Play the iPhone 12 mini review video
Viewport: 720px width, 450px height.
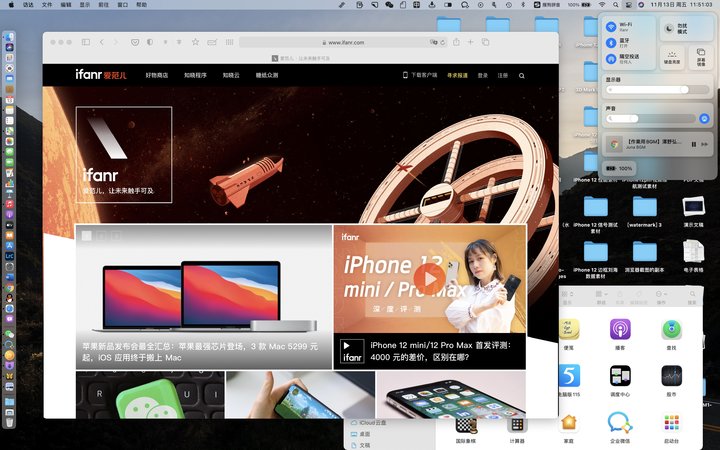(x=429, y=279)
